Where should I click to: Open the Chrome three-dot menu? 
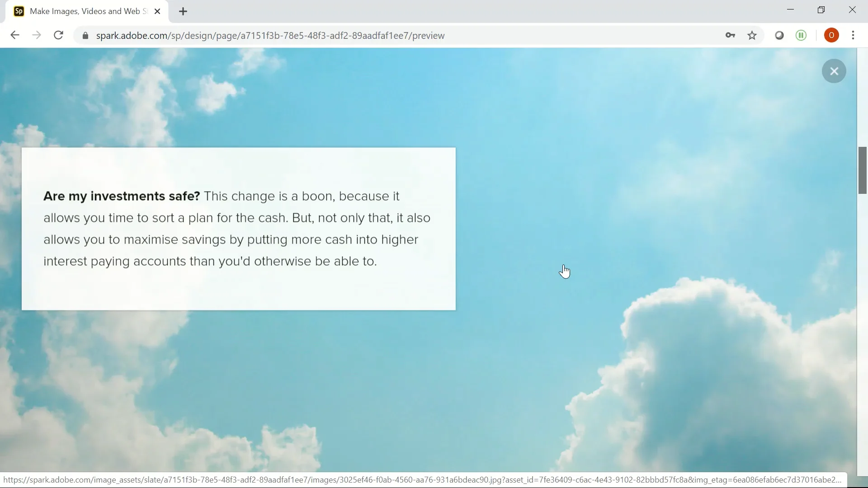click(x=853, y=35)
